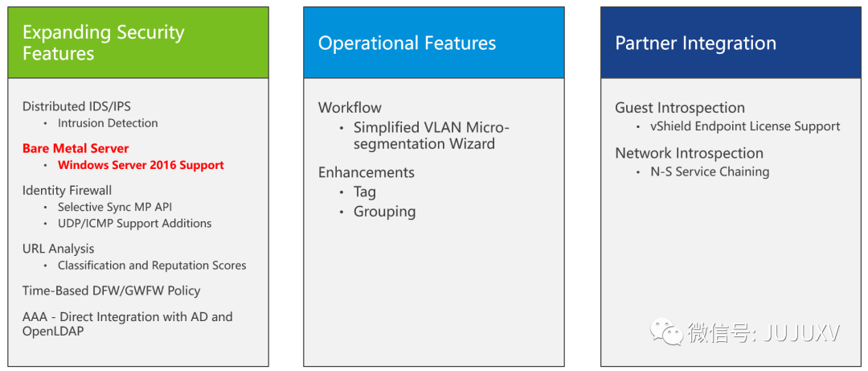Select the Grouping bullet under Enhancements
Image resolution: width=868 pixels, height=371 pixels.
384,212
